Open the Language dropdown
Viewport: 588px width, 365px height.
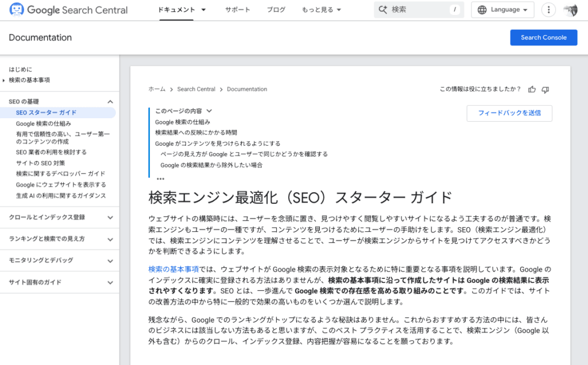(x=502, y=10)
